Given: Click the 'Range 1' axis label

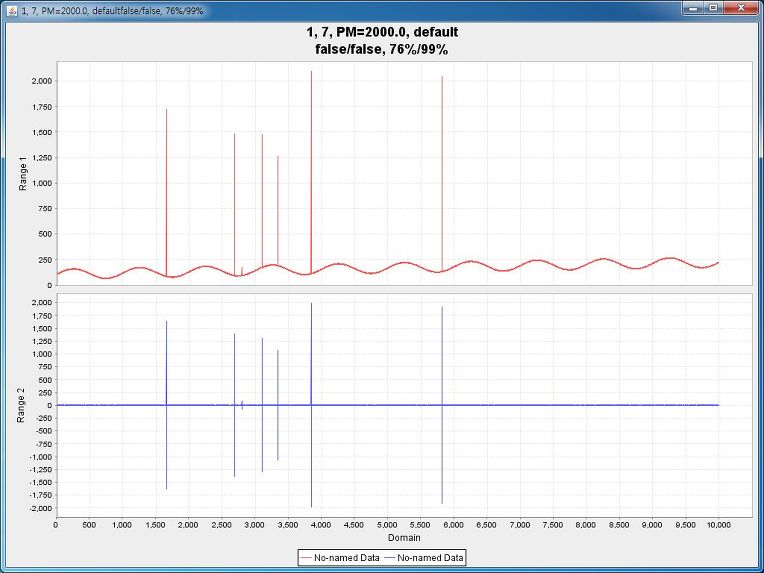Looking at the screenshot, I should [22, 173].
